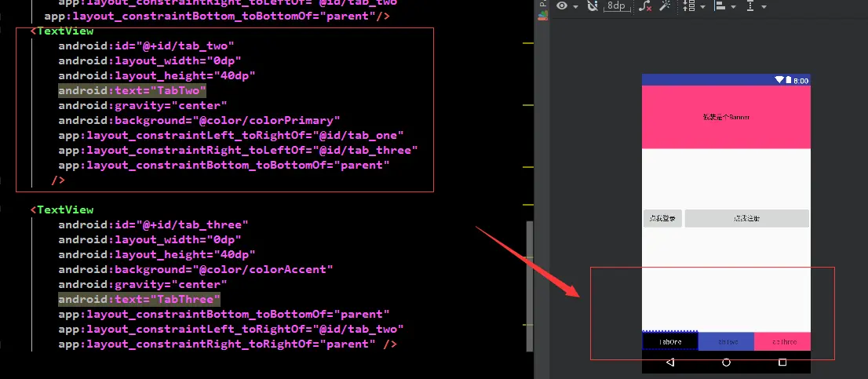Click the eye view options icon
This screenshot has width=868, height=379.
click(563, 6)
